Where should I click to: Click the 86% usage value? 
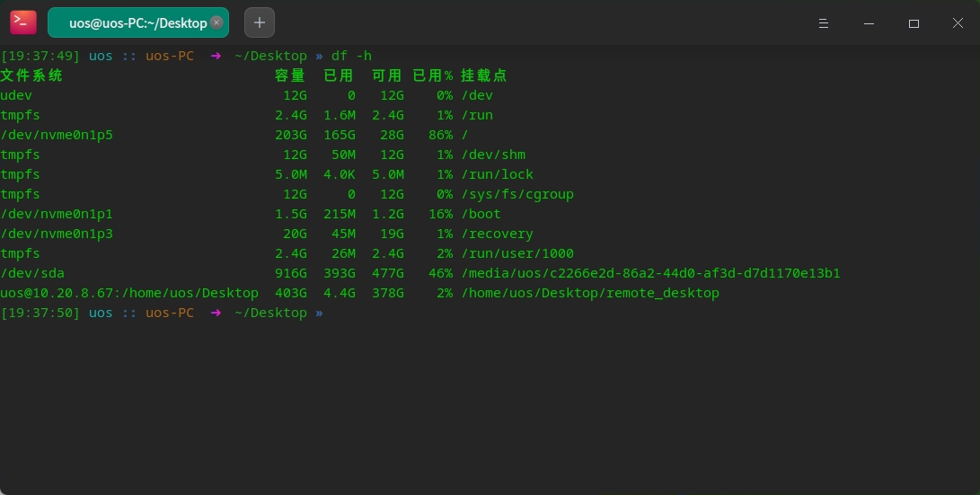(x=440, y=135)
